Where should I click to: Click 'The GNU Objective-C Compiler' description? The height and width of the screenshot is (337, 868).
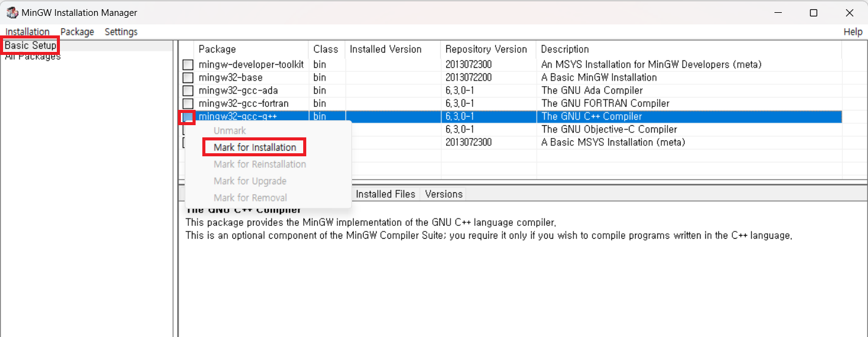(609, 129)
